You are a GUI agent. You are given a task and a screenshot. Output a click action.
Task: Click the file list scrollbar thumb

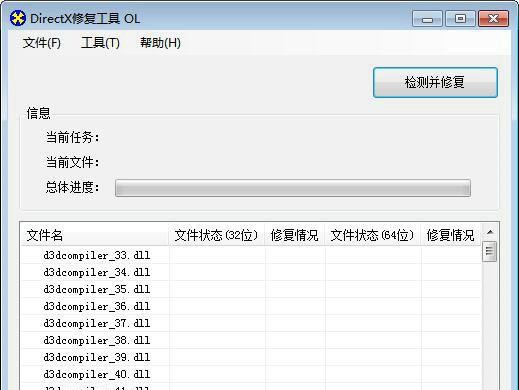[490, 251]
